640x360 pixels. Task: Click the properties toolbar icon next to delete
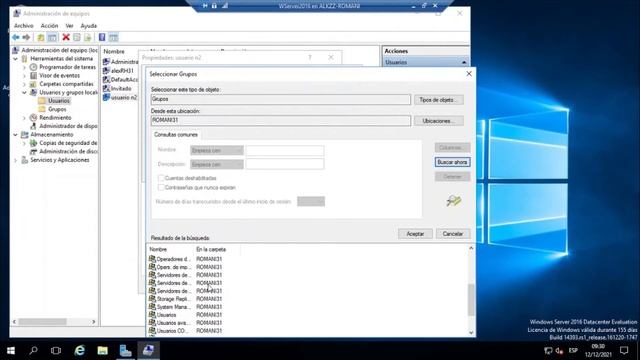pyautogui.click(x=77, y=38)
